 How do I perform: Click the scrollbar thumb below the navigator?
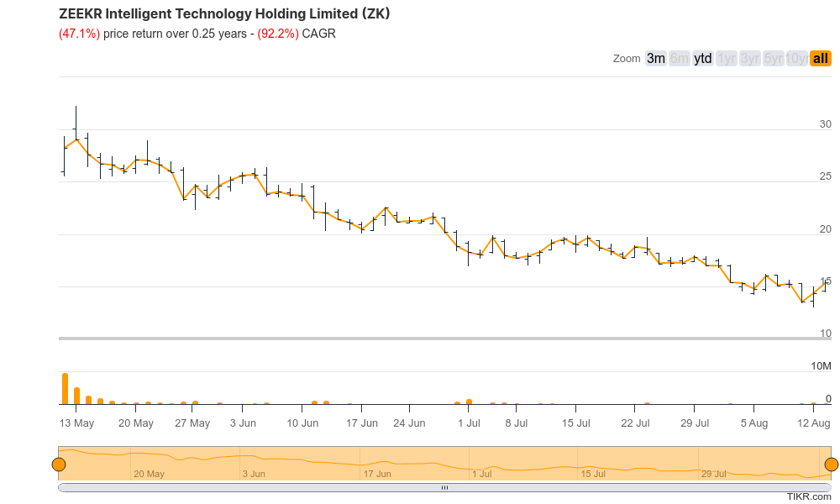click(444, 486)
